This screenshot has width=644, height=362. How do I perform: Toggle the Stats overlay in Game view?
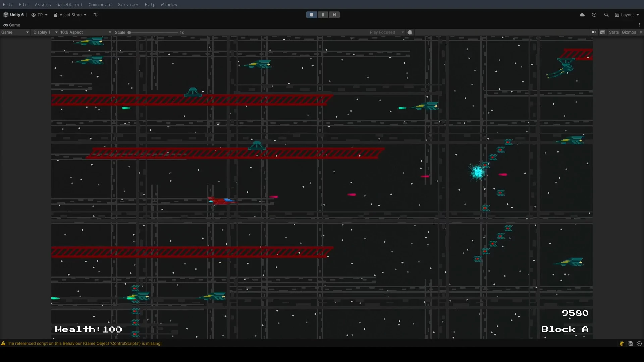pyautogui.click(x=614, y=32)
